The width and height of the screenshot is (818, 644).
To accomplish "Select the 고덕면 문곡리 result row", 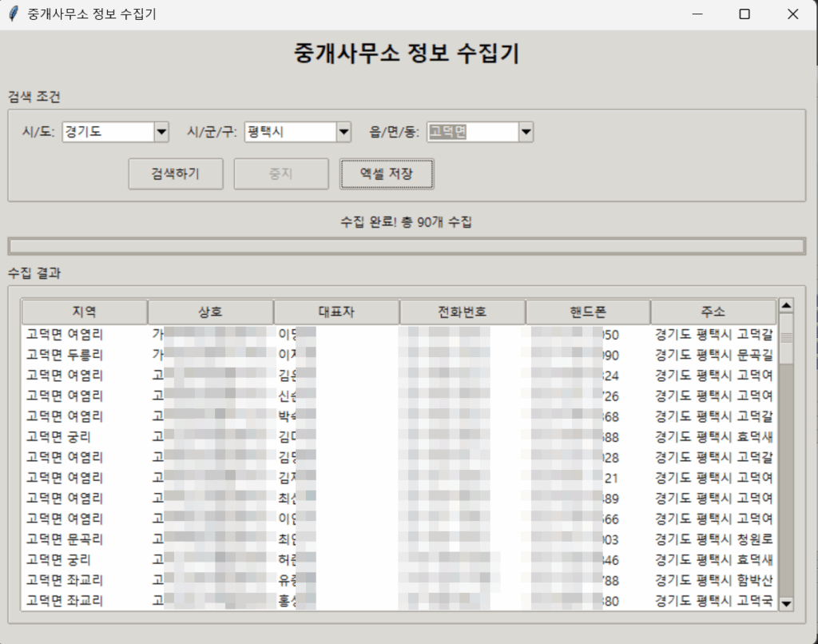I will [65, 539].
